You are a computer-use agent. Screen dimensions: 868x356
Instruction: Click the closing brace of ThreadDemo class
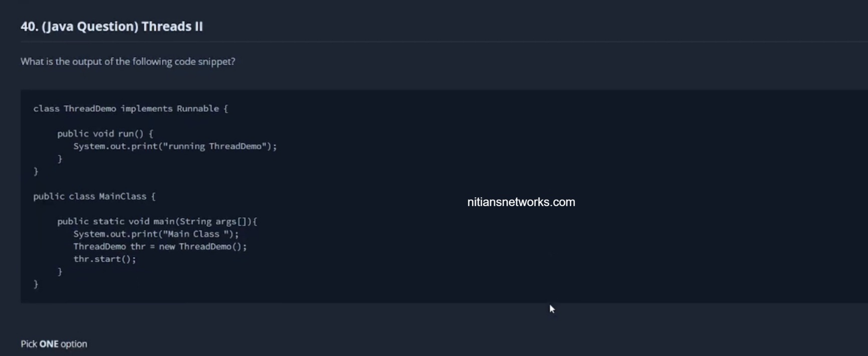coord(36,171)
